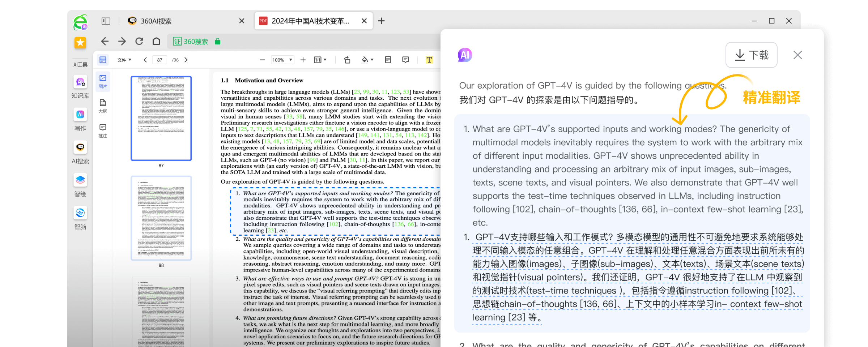
Task: Open the fill color picker tool
Action: tap(366, 60)
